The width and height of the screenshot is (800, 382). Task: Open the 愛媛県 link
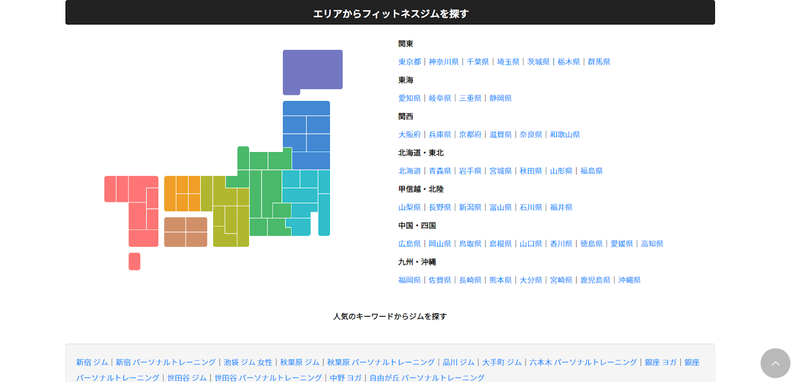[622, 244]
